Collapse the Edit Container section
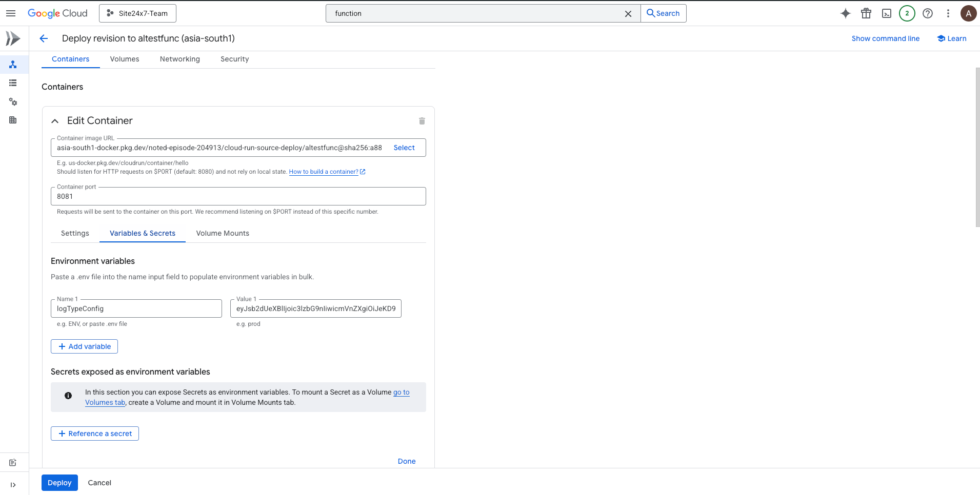Screen dimensions: 980x495 55,121
